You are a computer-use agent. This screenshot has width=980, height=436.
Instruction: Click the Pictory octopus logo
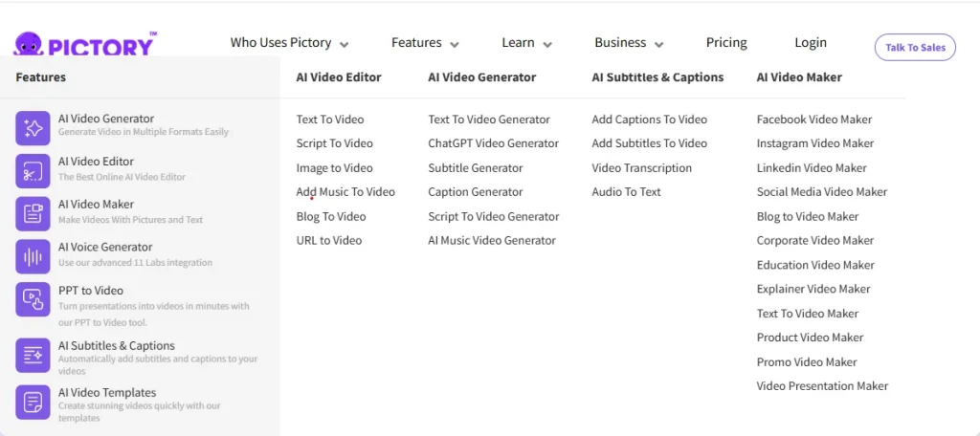pos(29,45)
